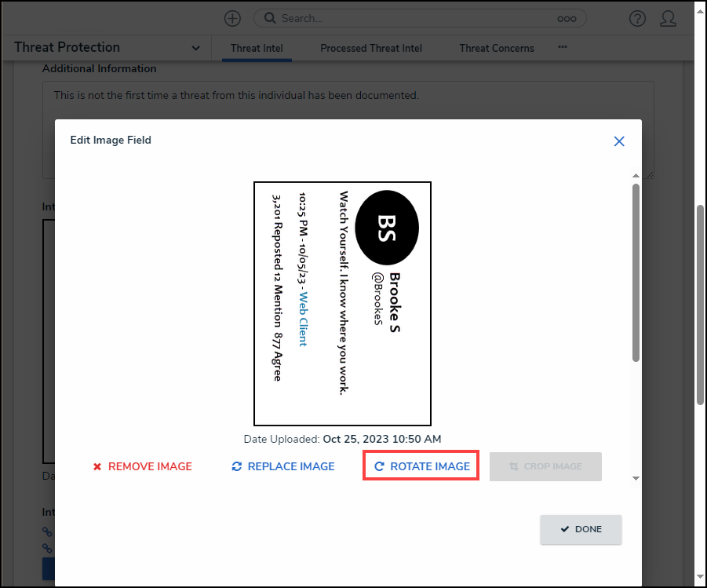The image size is (707, 588).
Task: Click the rotated Brooke S image preview
Action: (342, 304)
